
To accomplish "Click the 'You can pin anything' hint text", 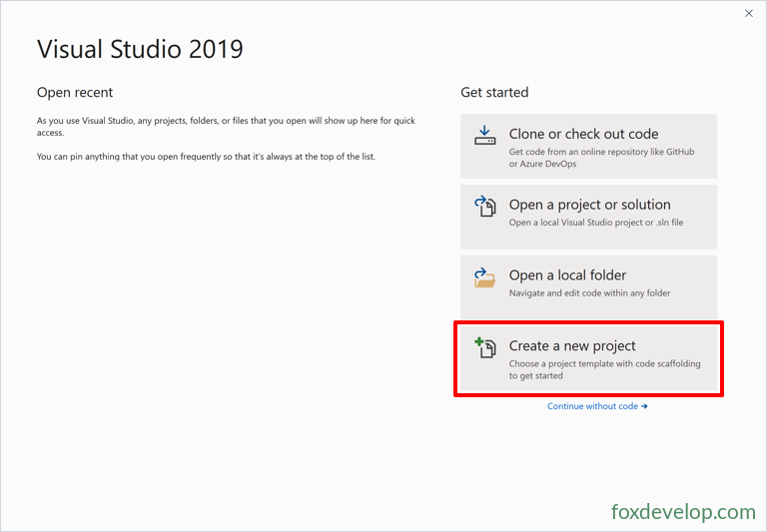I will pos(206,157).
